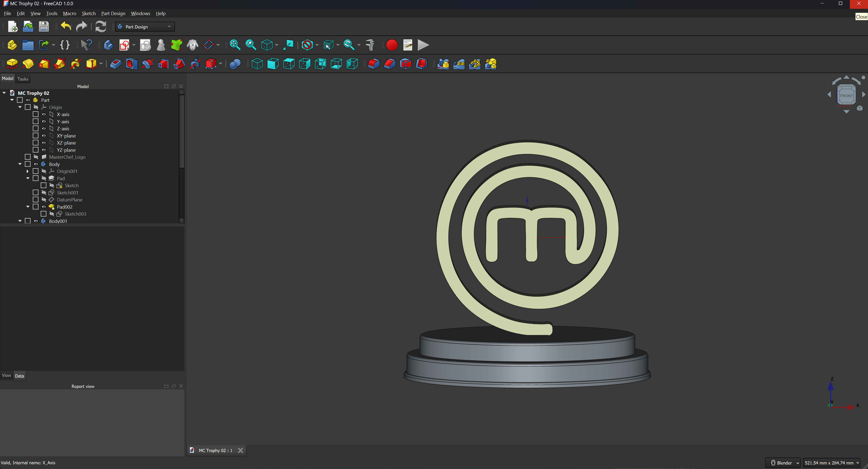Screen dimensions: 868x469
Task: Click the Create Part icon
Action: pyautogui.click(x=12, y=45)
